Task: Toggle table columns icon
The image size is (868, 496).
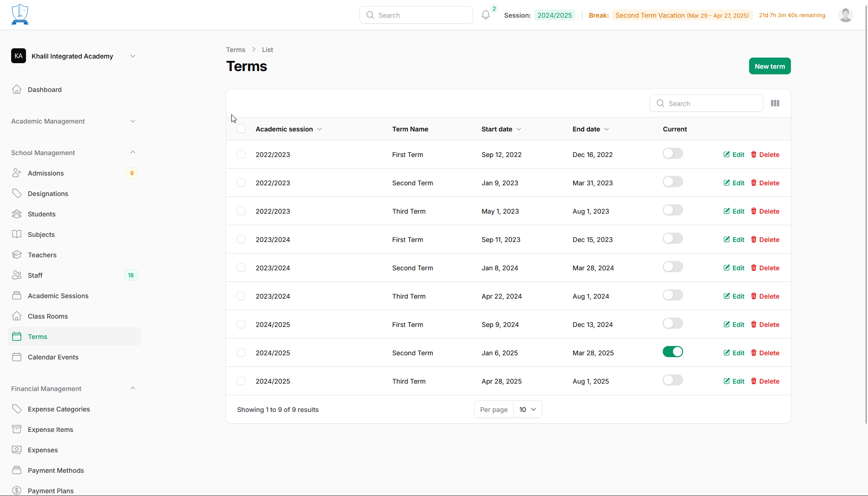Action: (x=775, y=103)
